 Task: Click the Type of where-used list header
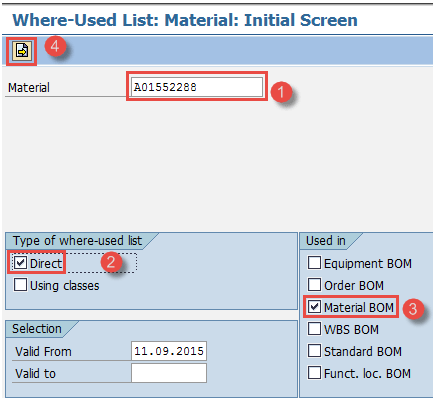click(x=77, y=241)
